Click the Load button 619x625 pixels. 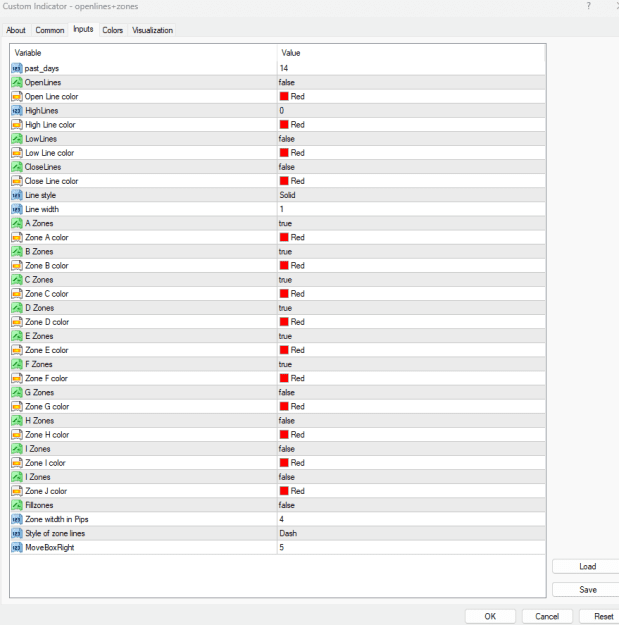(587, 566)
